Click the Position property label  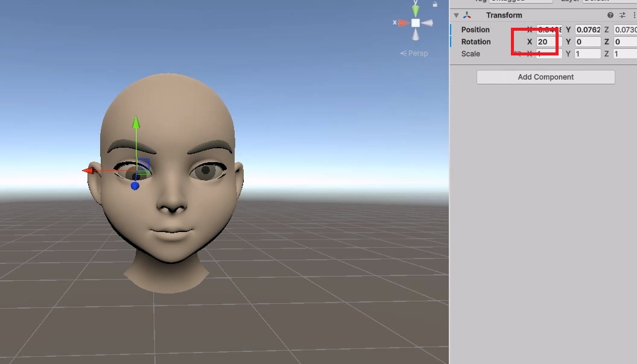(x=475, y=30)
